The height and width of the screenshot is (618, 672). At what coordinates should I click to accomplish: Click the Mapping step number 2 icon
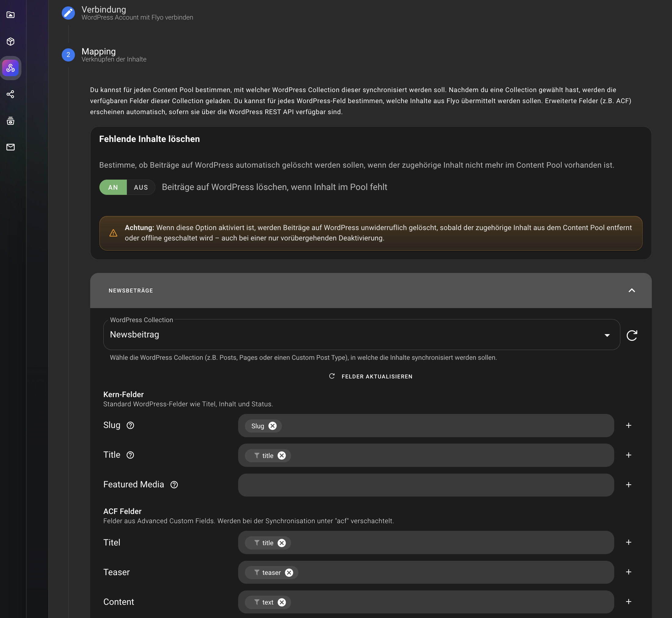coord(68,55)
